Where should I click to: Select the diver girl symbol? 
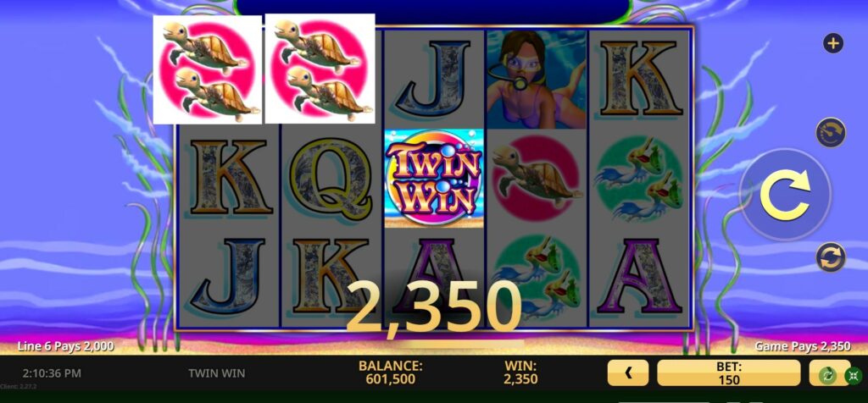[x=537, y=79]
